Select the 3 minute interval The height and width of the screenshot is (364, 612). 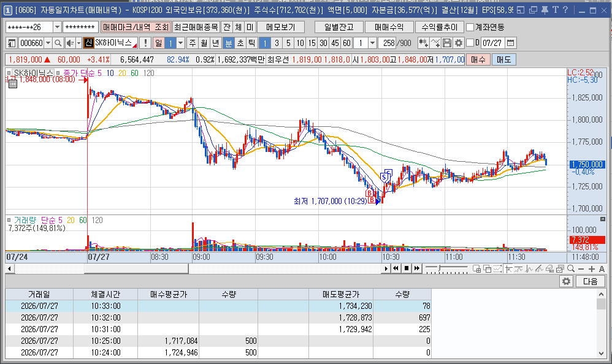click(277, 43)
